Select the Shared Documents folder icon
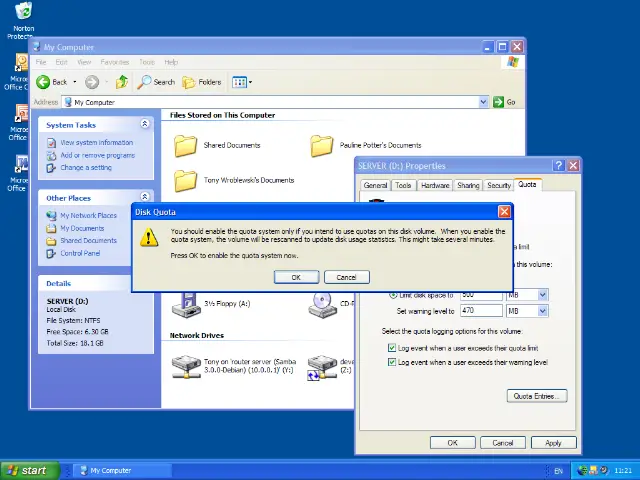 (x=186, y=146)
